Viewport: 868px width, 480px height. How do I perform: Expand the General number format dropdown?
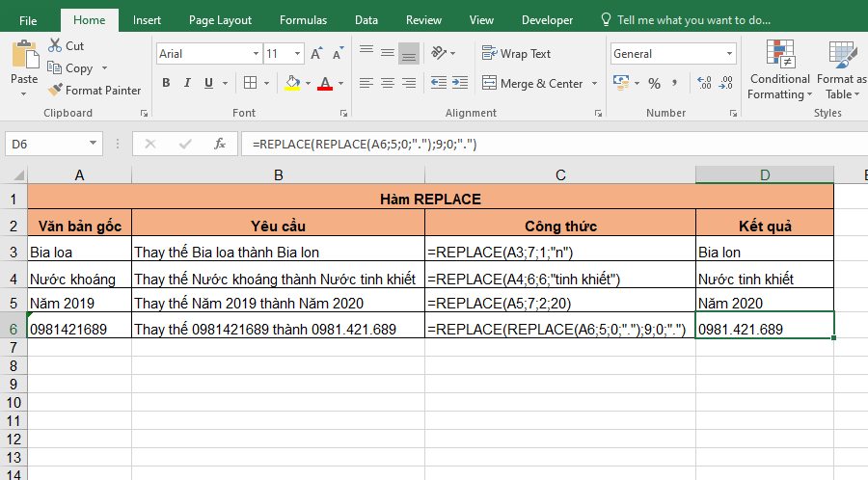728,54
